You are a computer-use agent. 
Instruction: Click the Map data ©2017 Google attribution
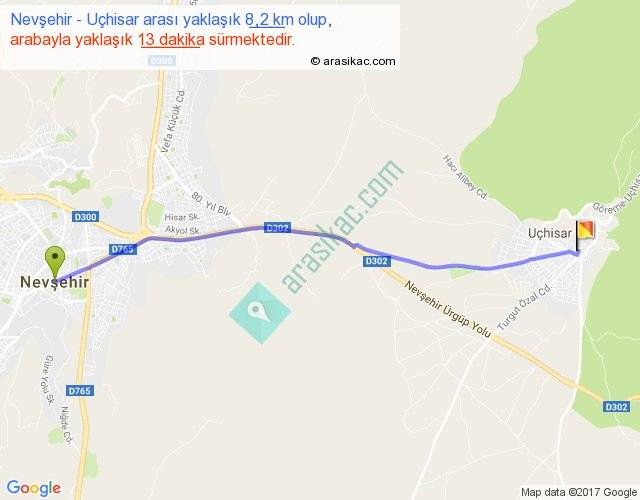point(579,492)
